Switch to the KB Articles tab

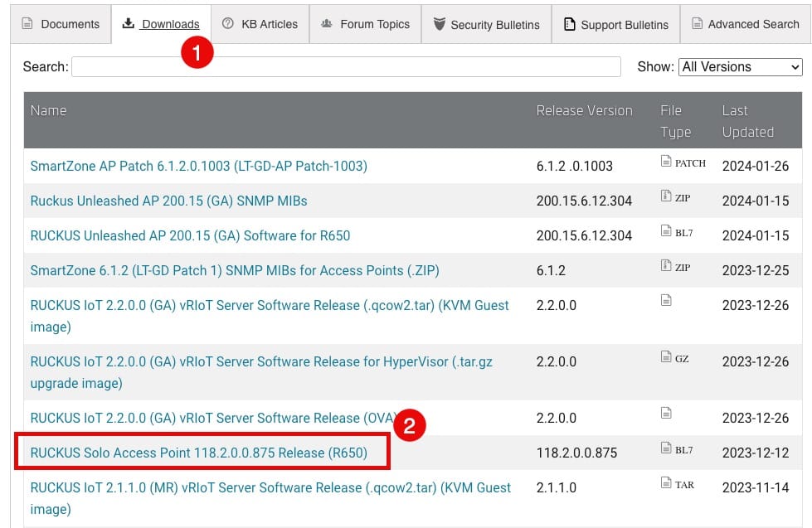260,24
